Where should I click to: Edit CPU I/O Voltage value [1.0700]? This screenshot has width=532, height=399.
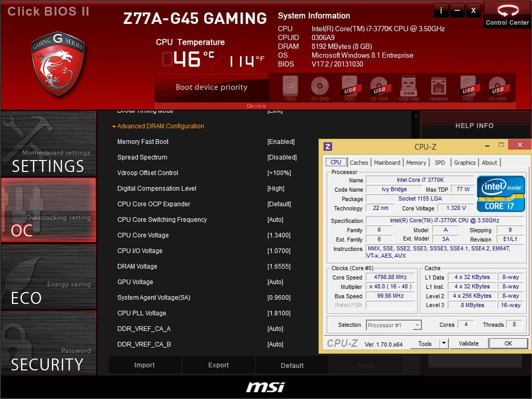click(x=279, y=251)
